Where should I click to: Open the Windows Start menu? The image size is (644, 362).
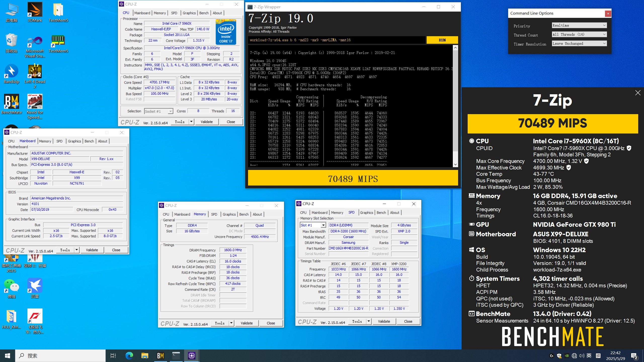[x=8, y=355]
